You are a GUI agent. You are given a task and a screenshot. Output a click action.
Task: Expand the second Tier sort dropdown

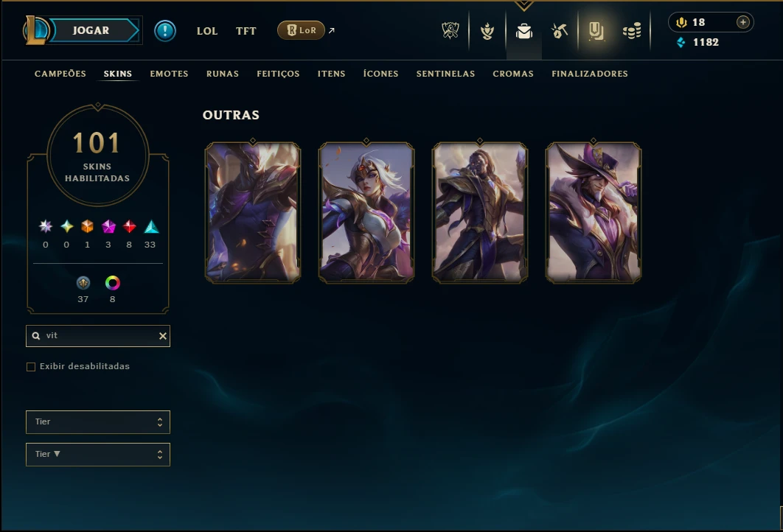coord(98,455)
